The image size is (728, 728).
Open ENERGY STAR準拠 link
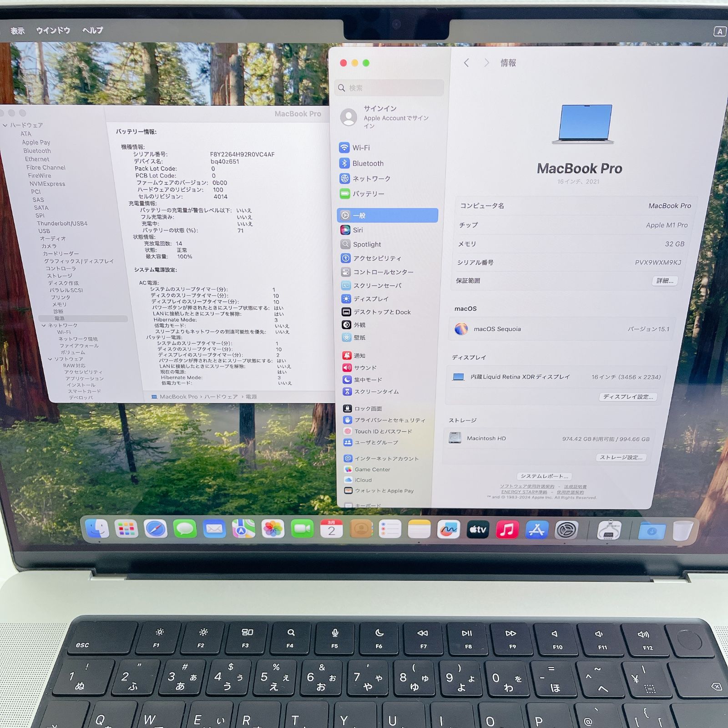click(x=524, y=492)
